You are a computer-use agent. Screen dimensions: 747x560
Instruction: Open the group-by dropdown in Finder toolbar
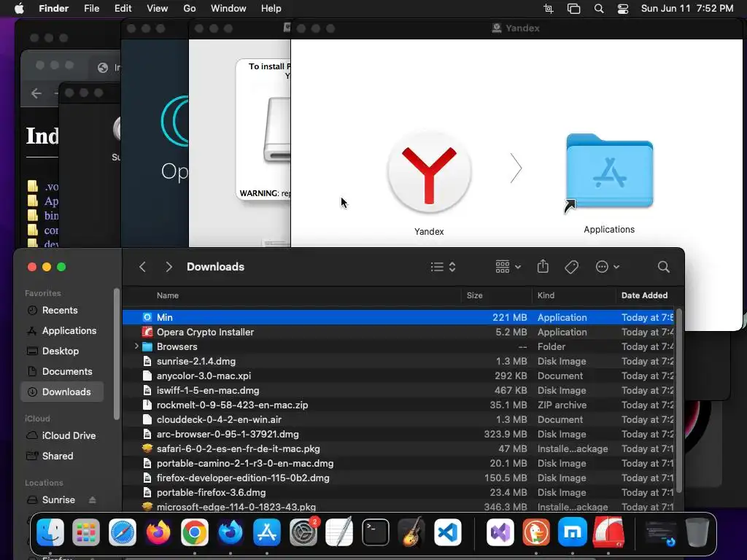click(508, 267)
